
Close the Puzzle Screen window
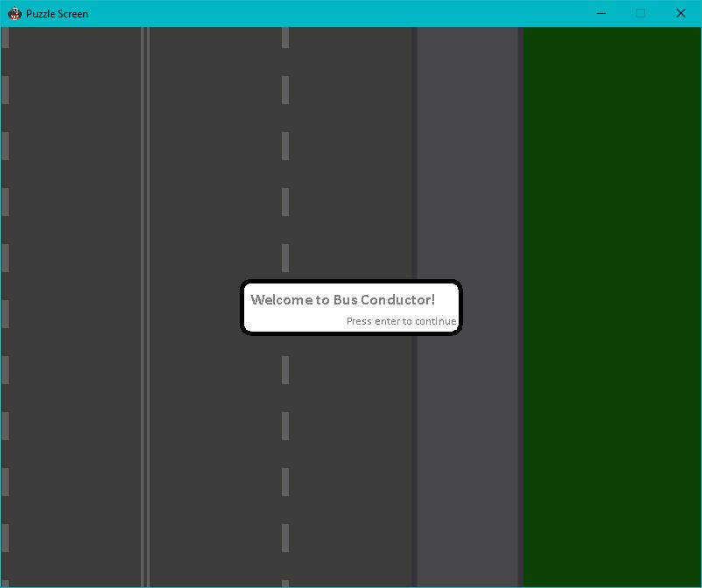point(680,13)
